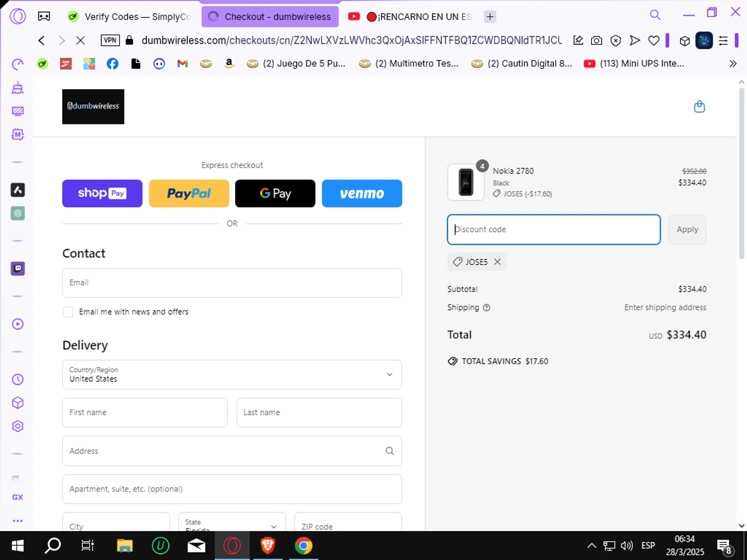
Task: Show hidden system tray icons chevron
Action: click(x=592, y=546)
